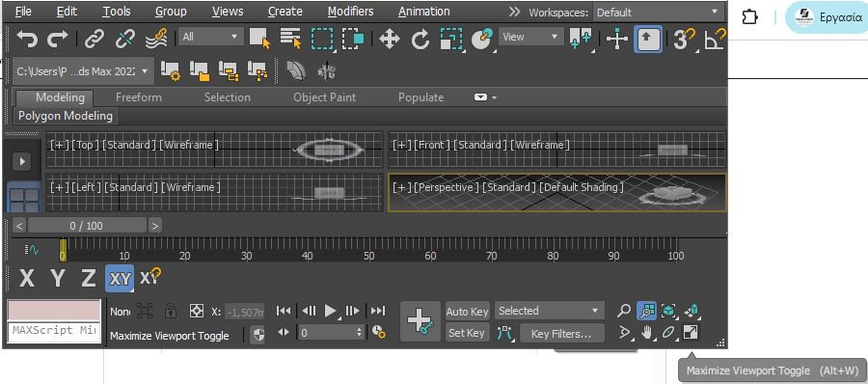Image resolution: width=868 pixels, height=384 pixels.
Task: Click the Set Key button
Action: (x=467, y=333)
